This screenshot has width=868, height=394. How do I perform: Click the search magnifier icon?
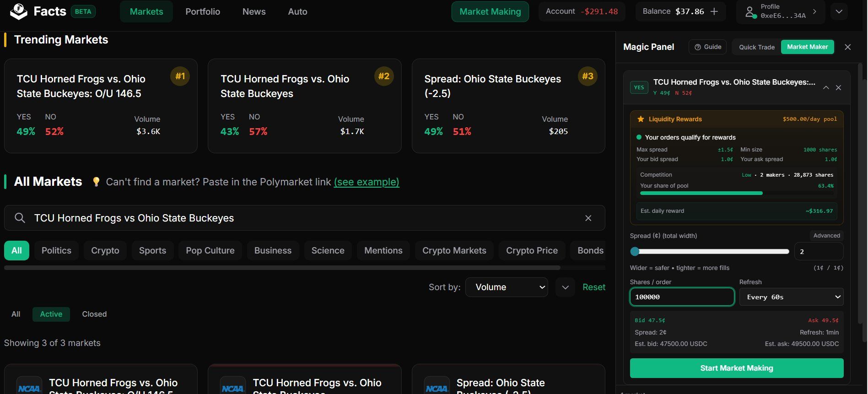tap(20, 218)
